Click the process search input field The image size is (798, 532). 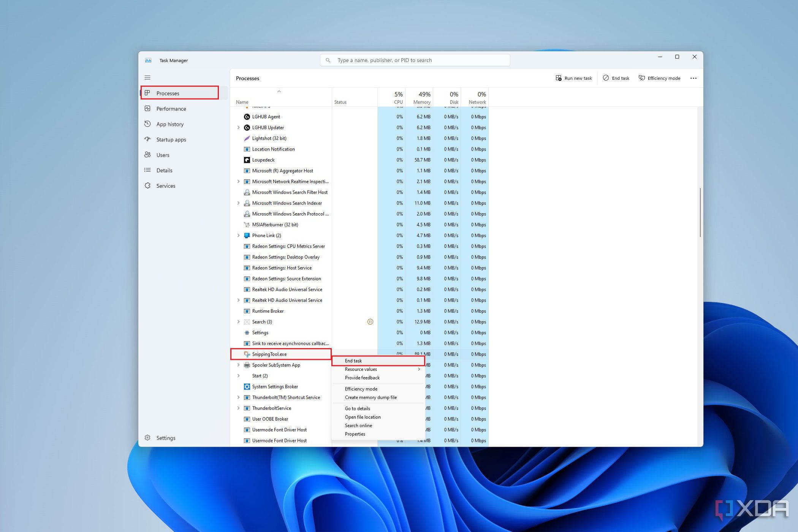click(415, 60)
